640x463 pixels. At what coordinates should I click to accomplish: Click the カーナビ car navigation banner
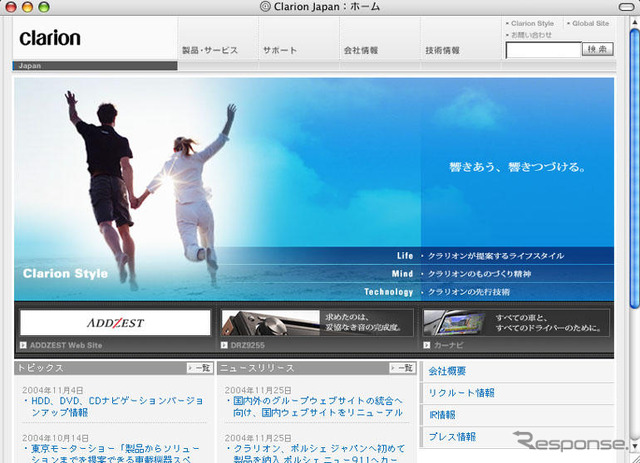[x=516, y=323]
